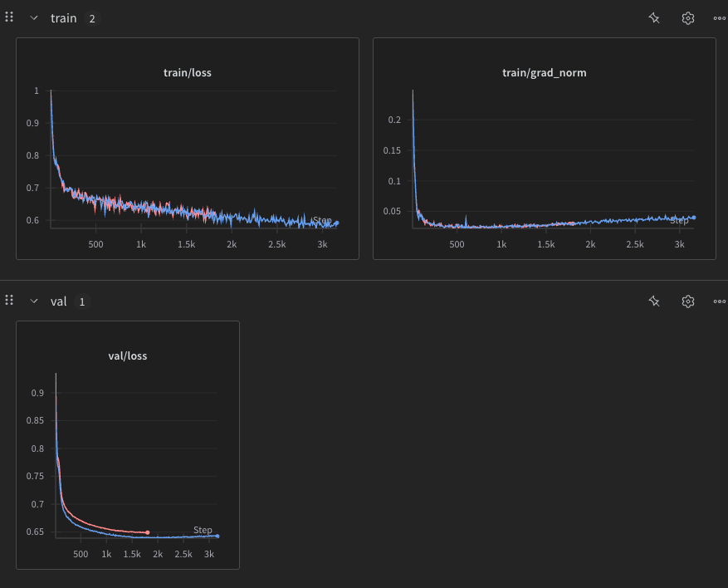Click the val section name label
728x588 pixels.
pos(58,301)
